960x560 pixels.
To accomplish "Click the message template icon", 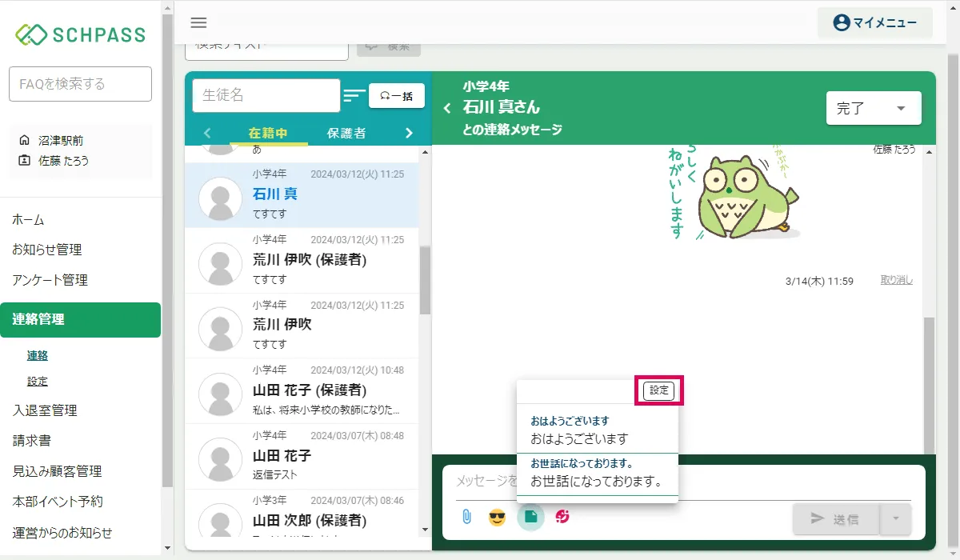I will tap(530, 517).
